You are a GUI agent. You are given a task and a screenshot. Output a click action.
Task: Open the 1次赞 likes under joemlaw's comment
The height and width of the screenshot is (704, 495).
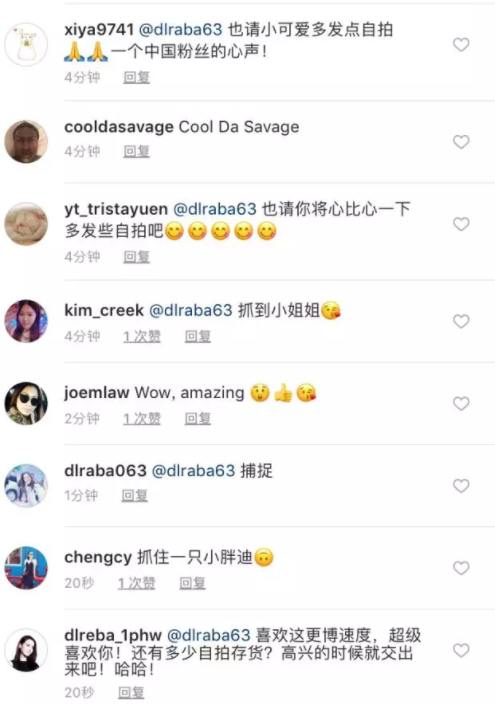142,419
